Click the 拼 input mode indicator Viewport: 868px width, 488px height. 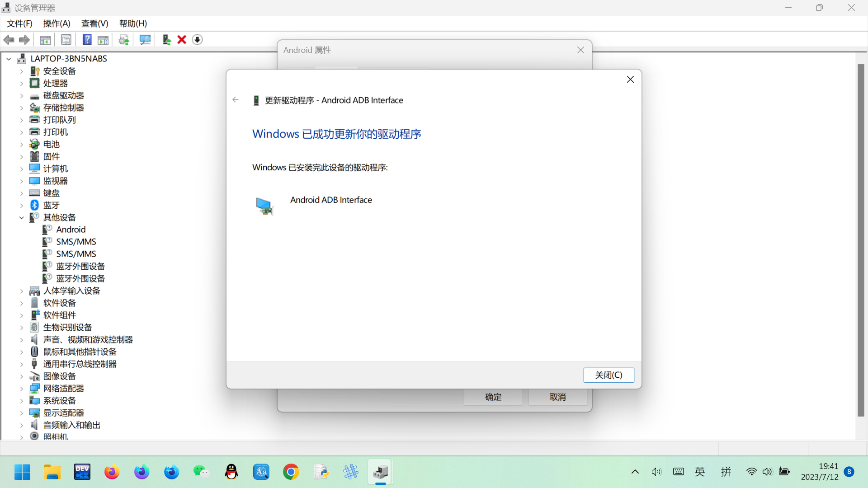coord(726,472)
